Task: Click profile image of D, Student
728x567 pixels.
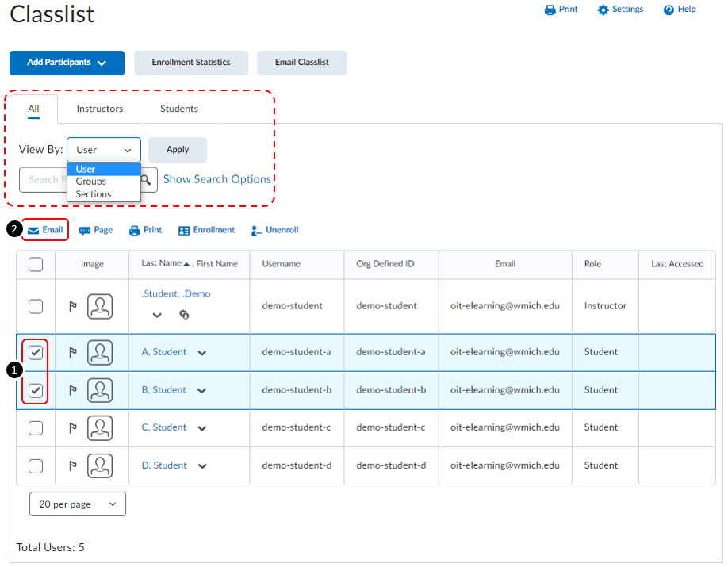Action: click(100, 466)
